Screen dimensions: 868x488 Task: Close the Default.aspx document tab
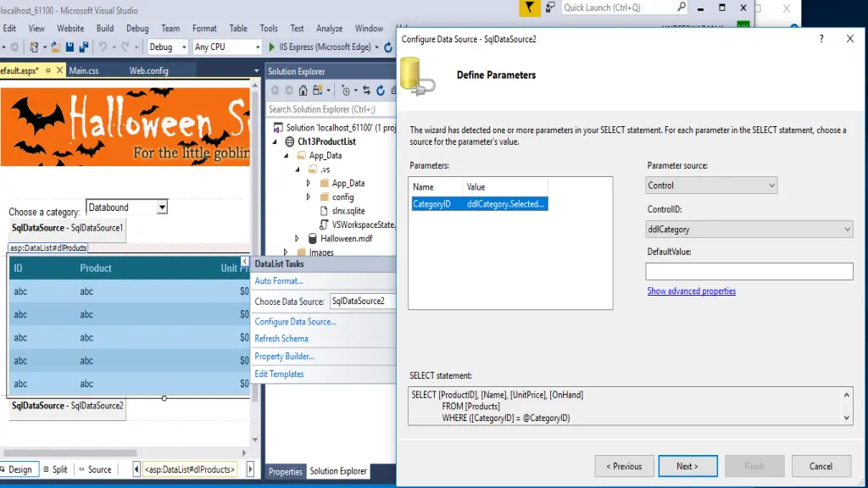(x=59, y=71)
